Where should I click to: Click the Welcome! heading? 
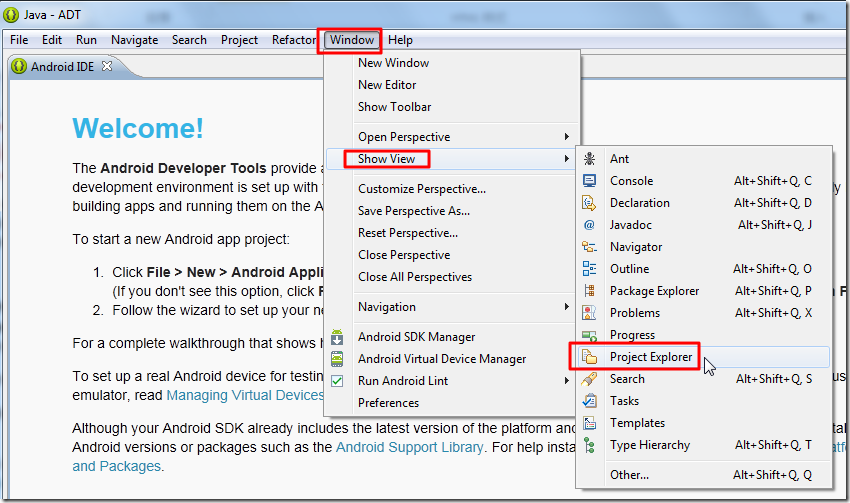point(138,128)
